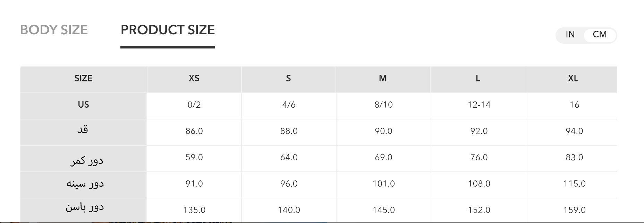Click the 83.0 waist value for XL
Screen dimensions: 644x223
point(574,158)
